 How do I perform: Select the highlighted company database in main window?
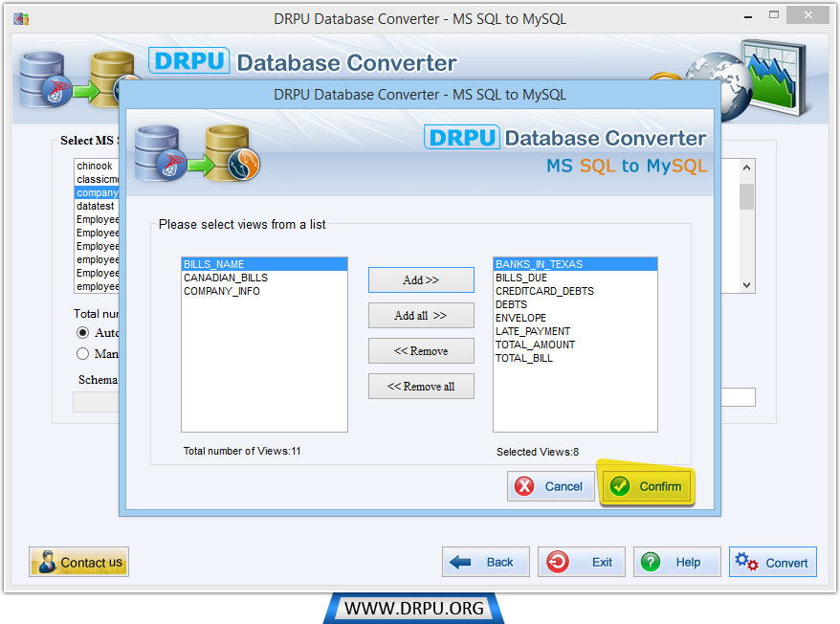click(x=97, y=192)
